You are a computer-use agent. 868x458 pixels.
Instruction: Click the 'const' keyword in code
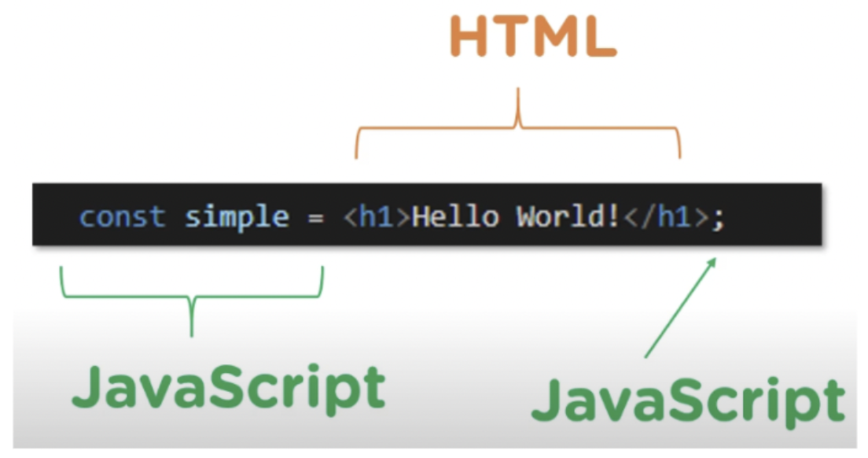pyautogui.click(x=123, y=216)
